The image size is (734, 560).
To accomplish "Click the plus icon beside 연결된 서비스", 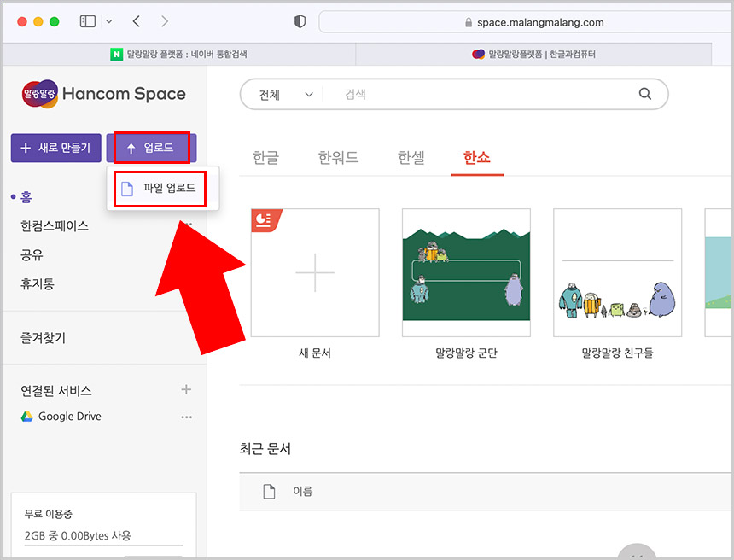I will [x=185, y=390].
